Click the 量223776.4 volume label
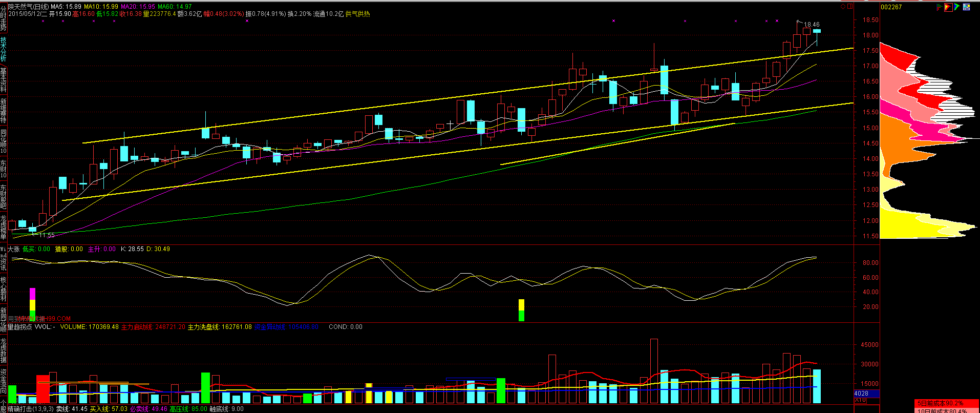 tap(159, 14)
